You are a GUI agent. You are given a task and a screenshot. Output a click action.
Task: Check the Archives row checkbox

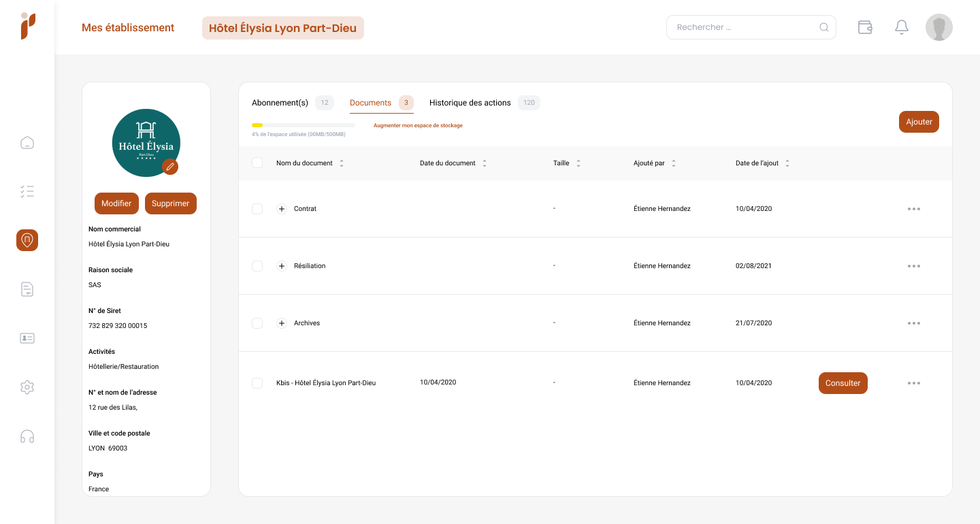tap(257, 323)
